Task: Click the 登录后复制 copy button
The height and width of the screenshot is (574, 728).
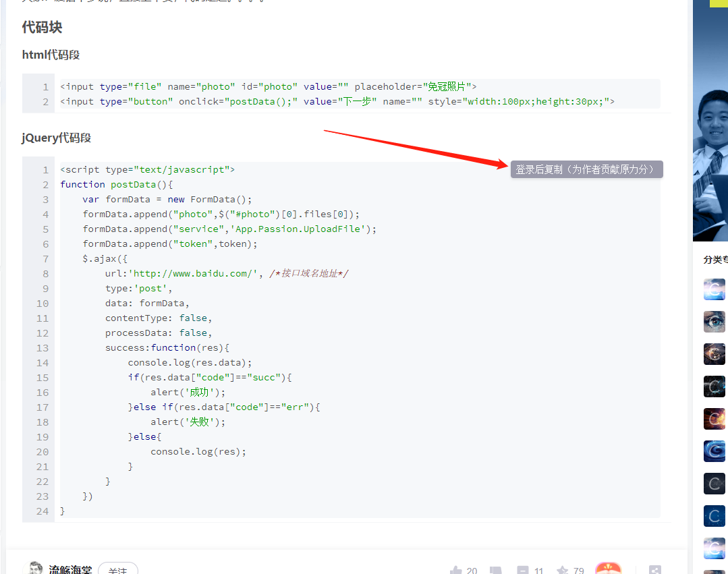Action: (586, 169)
